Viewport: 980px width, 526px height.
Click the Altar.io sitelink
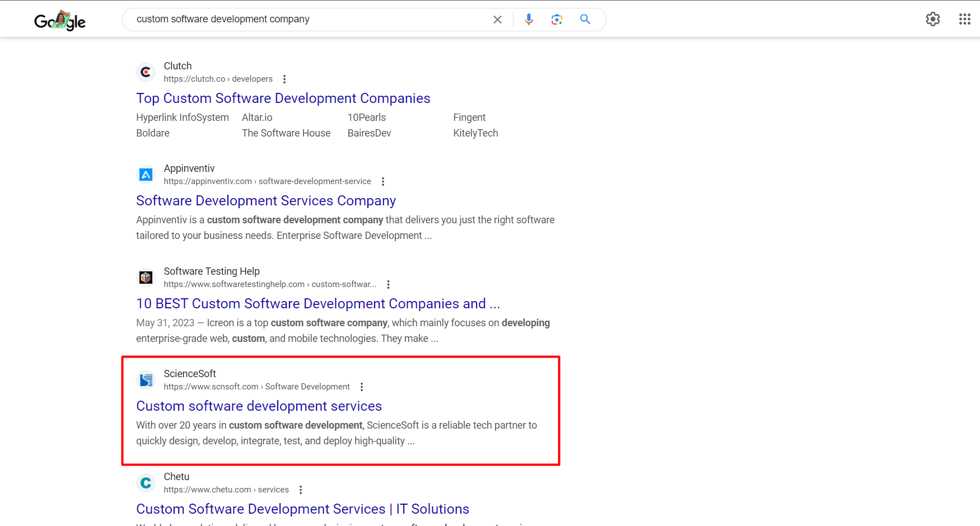coord(257,118)
